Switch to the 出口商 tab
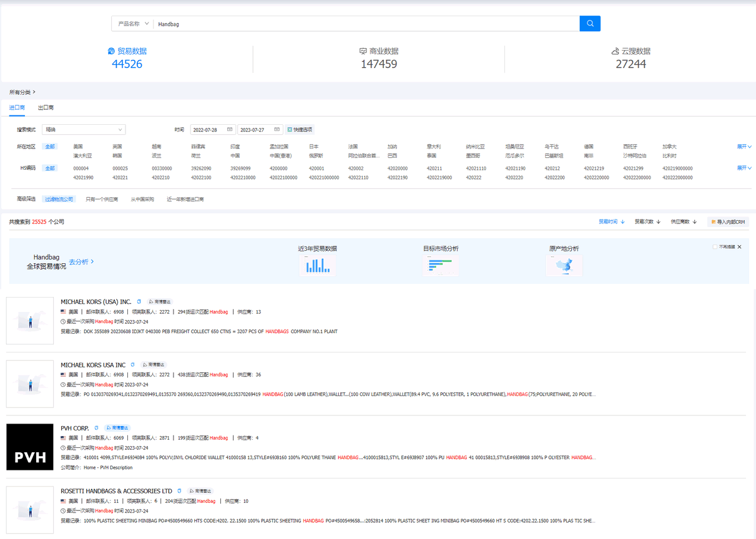 coord(46,108)
